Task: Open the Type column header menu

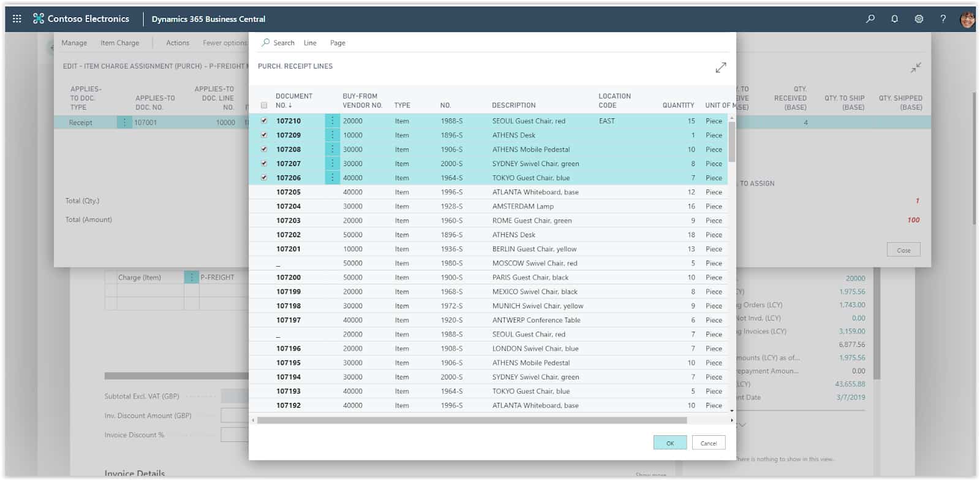Action: click(x=402, y=105)
